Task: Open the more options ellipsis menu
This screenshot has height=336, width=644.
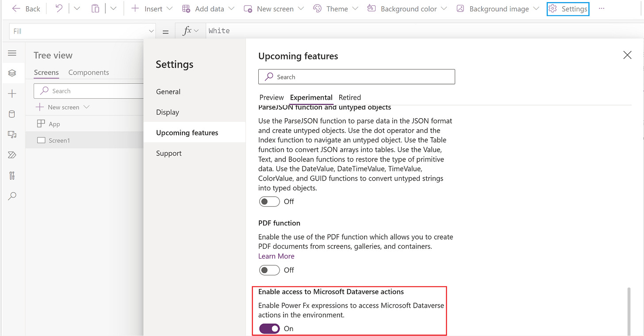Action: tap(601, 9)
